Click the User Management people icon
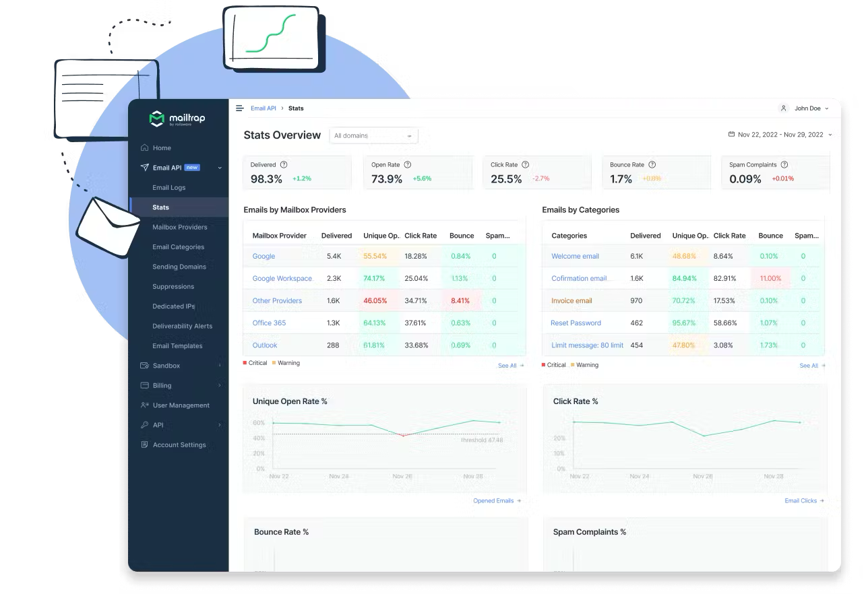 coord(144,405)
